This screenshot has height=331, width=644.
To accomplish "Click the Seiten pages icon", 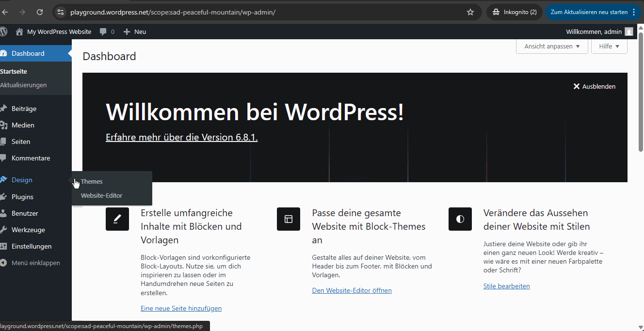I will click(3, 142).
